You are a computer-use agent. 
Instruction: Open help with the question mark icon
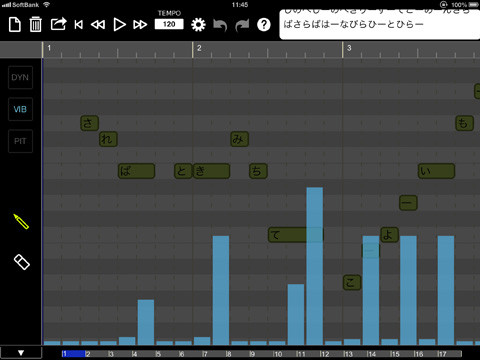[264, 25]
